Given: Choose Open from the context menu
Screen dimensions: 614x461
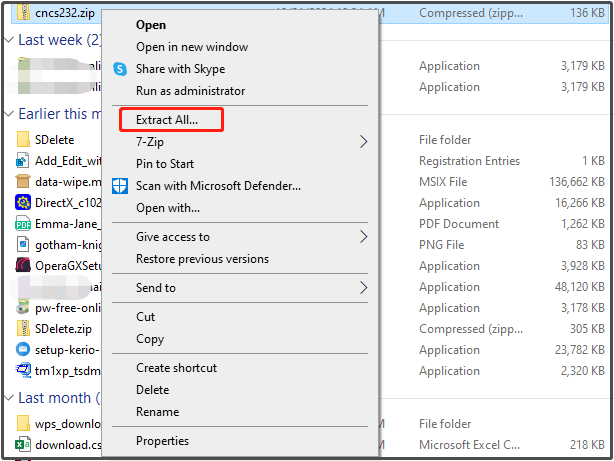Looking at the screenshot, I should [x=151, y=25].
